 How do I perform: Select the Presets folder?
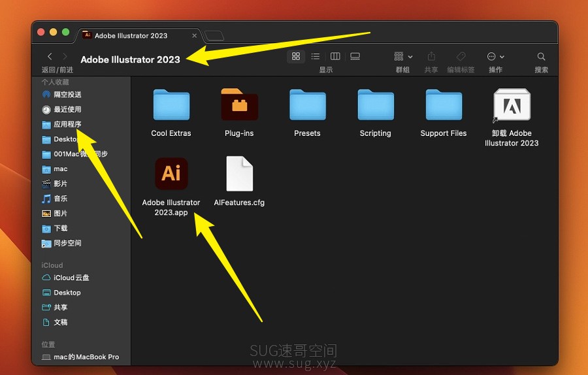click(308, 105)
